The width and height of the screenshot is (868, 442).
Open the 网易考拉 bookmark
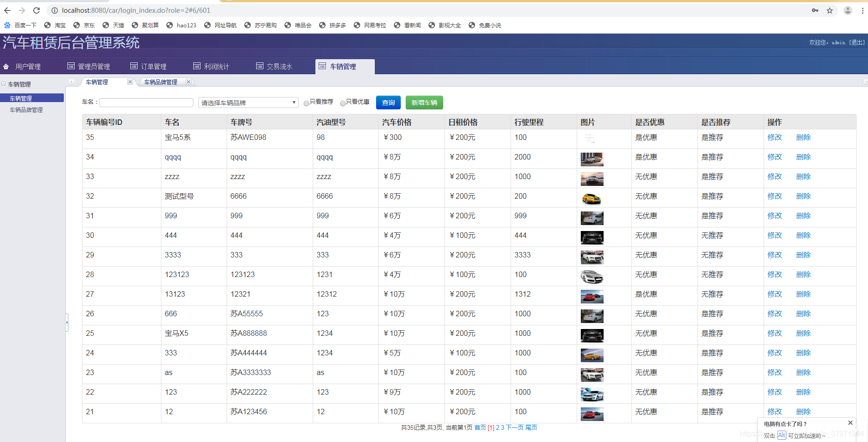[370, 25]
